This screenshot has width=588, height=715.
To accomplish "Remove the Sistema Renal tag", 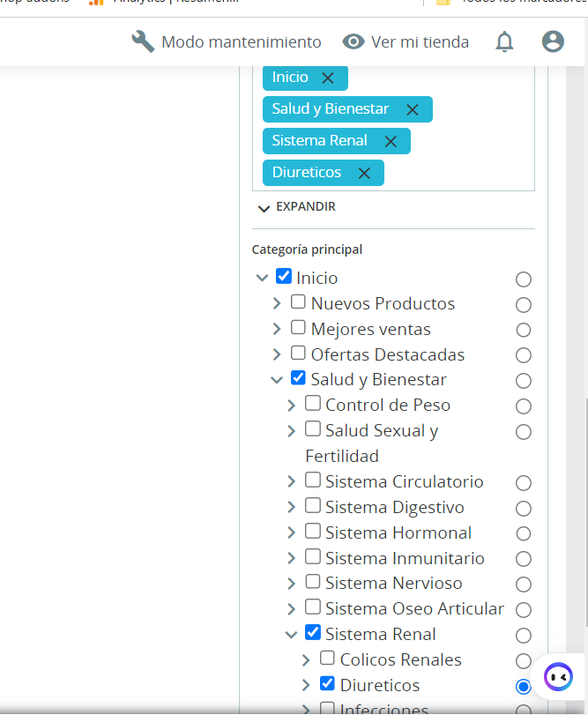I will (x=391, y=141).
